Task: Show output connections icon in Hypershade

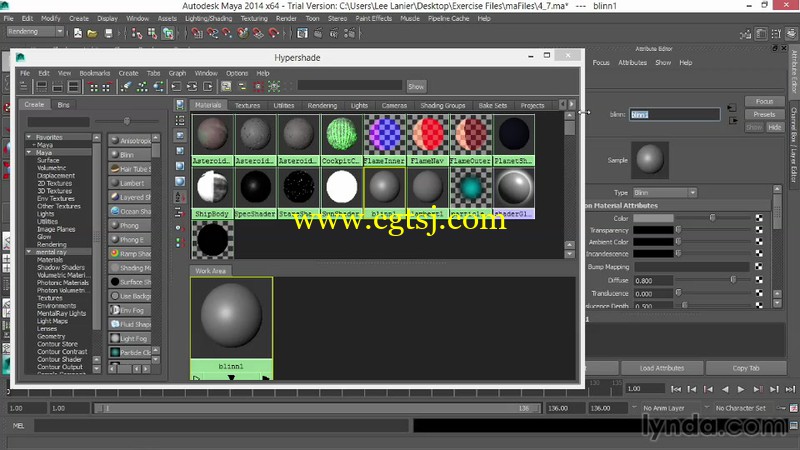Action: point(208,87)
